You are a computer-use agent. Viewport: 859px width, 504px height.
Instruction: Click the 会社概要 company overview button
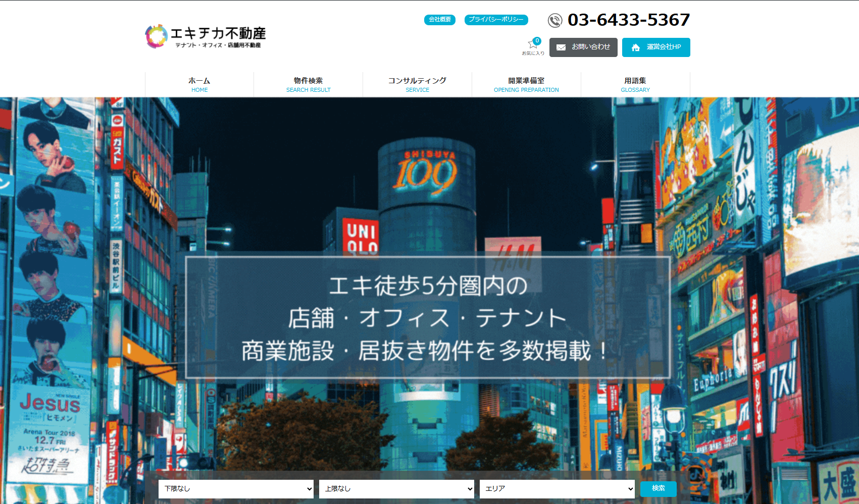[x=439, y=20]
